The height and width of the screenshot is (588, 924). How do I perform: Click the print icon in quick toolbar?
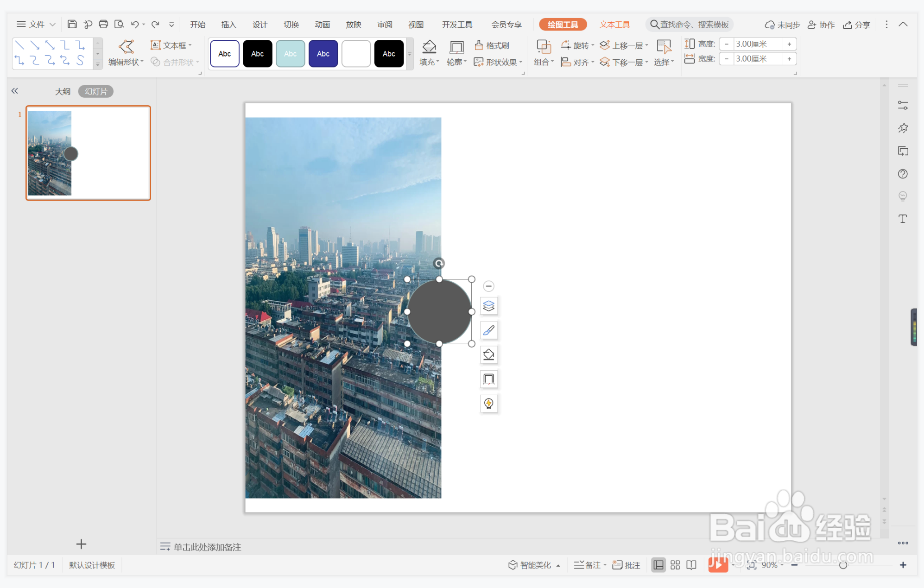point(103,24)
